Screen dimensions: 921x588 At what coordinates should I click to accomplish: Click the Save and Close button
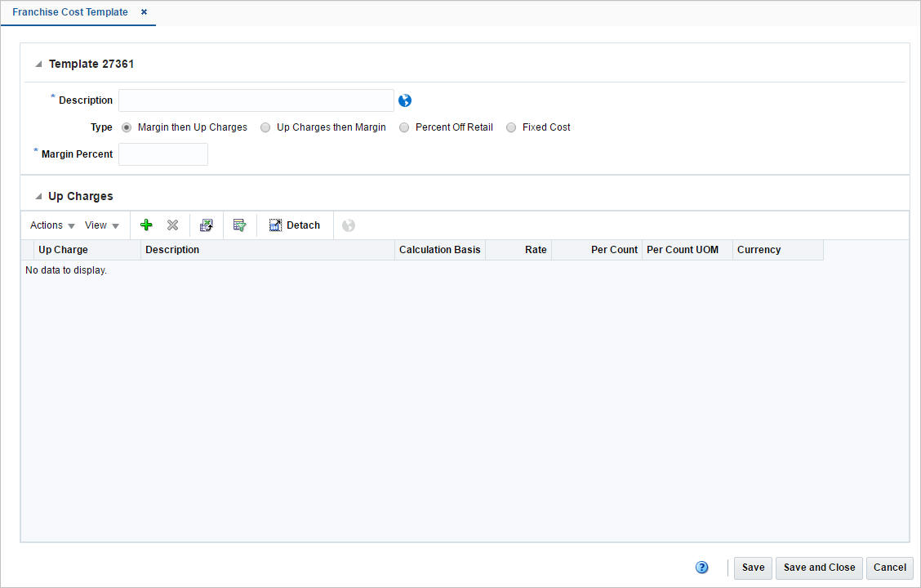(818, 568)
